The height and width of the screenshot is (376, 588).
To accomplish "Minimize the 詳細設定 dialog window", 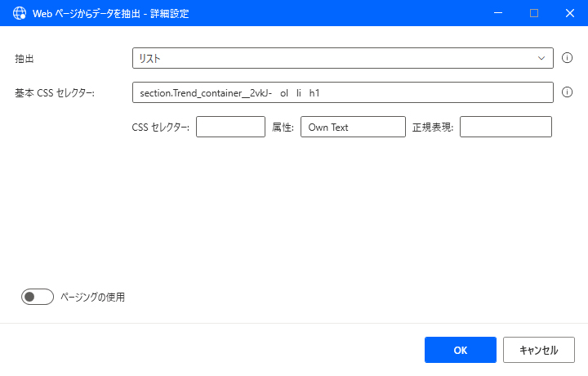I will click(x=498, y=13).
